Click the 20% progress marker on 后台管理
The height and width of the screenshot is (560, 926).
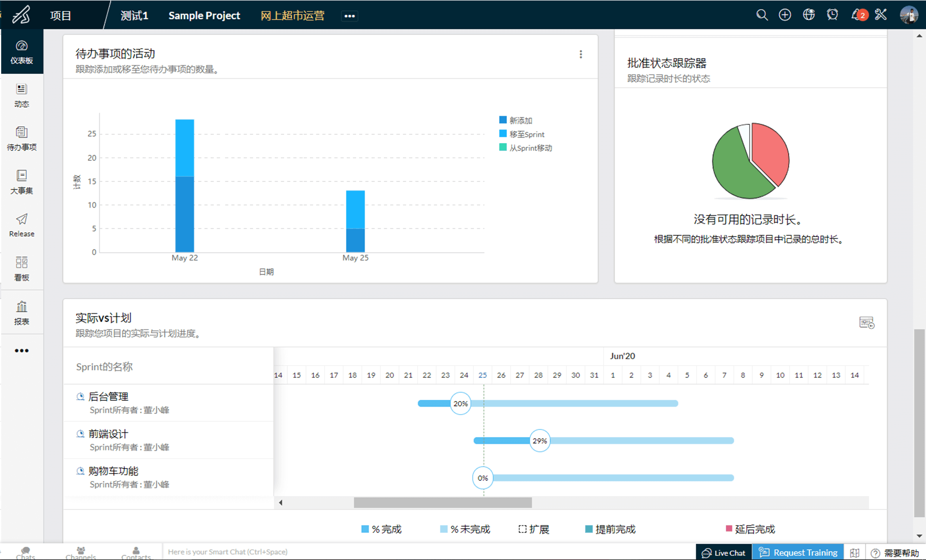pos(460,403)
